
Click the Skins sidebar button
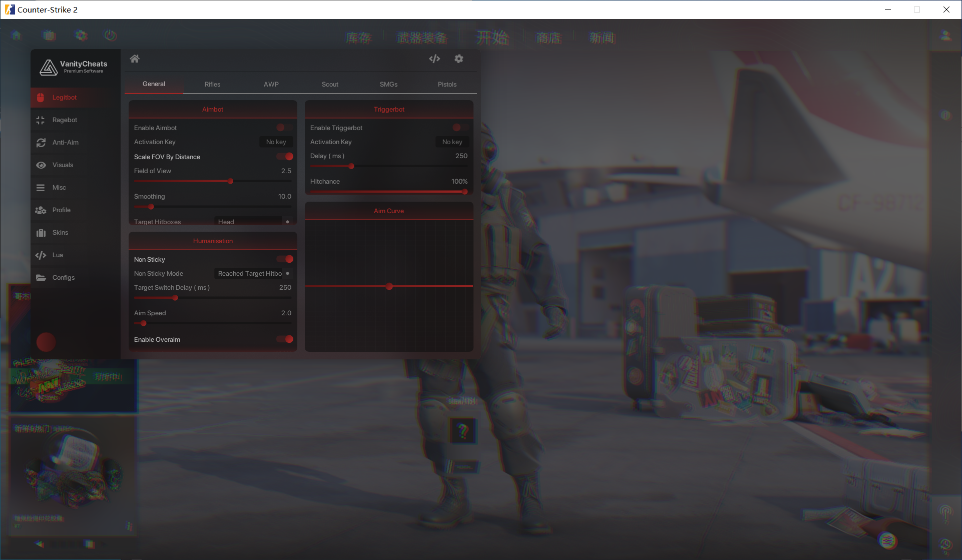click(61, 232)
